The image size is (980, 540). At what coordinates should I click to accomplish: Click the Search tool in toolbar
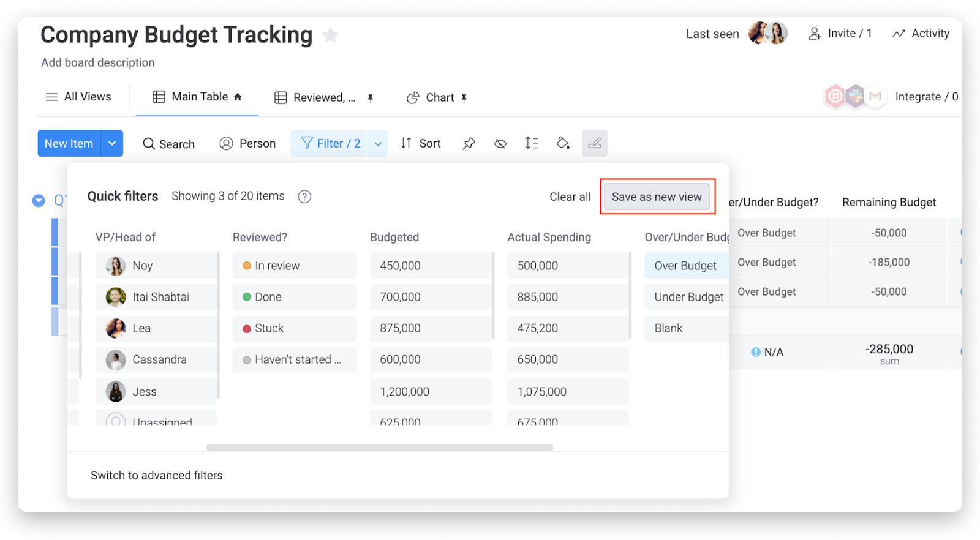168,144
